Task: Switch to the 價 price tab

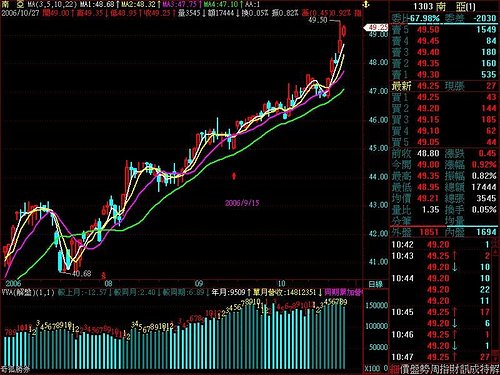Action: point(404,369)
